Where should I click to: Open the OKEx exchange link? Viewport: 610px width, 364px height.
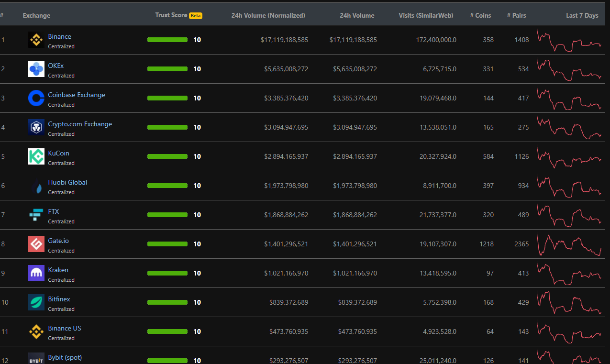coord(56,66)
